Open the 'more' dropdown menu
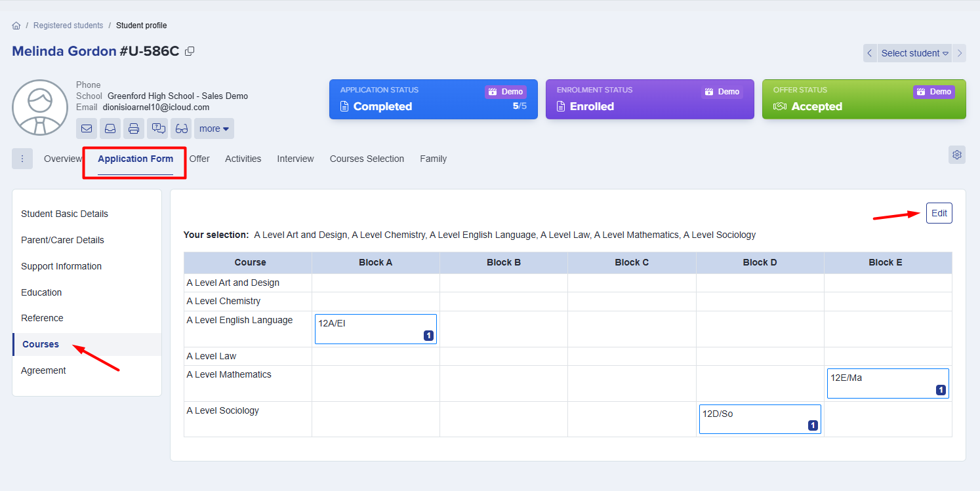 click(213, 128)
